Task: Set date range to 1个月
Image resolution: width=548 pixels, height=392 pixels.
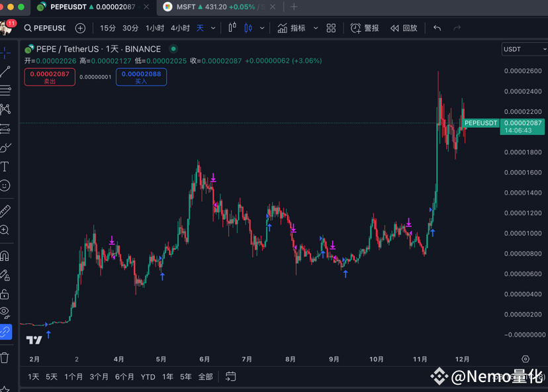Action: [73, 377]
